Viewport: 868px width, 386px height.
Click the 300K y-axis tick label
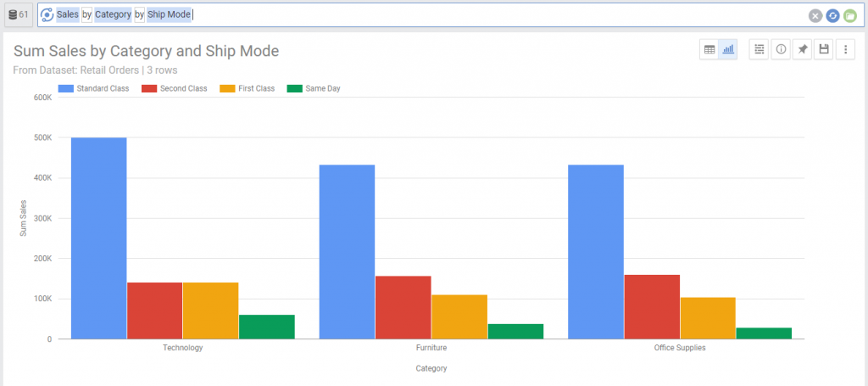43,218
